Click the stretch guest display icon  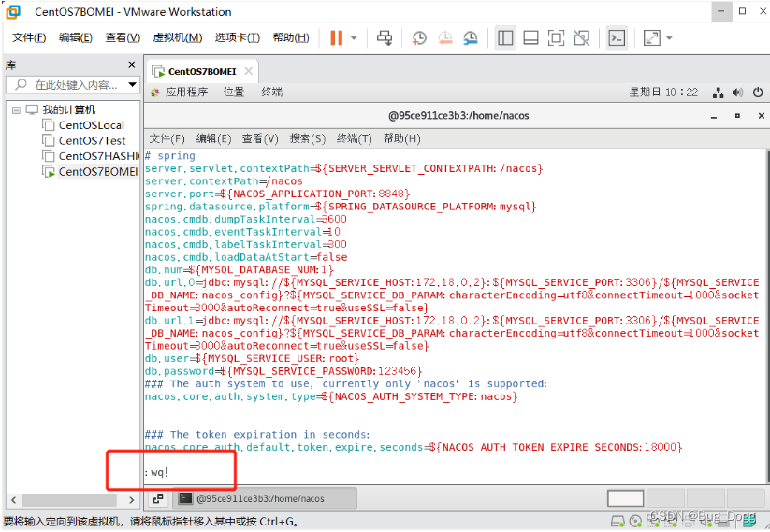point(652,37)
